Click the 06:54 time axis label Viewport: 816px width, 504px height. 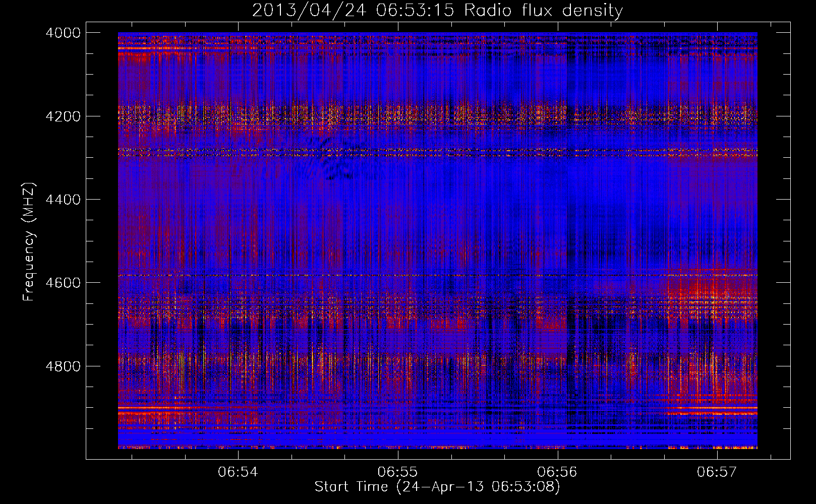pyautogui.click(x=238, y=472)
